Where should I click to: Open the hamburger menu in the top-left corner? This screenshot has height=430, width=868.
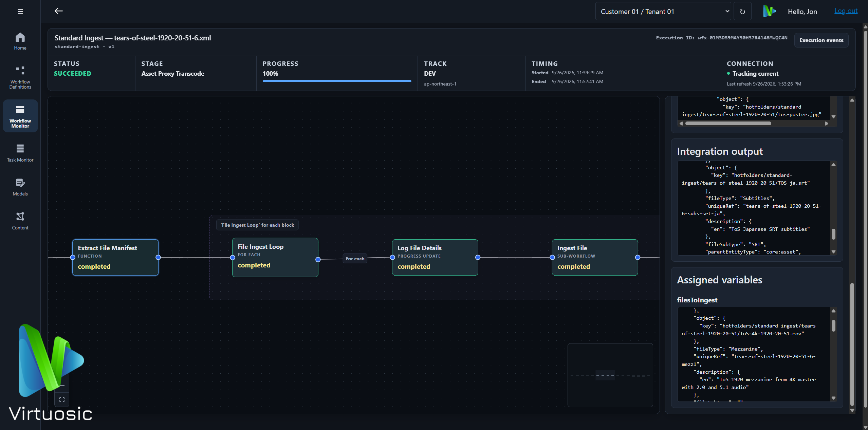coord(20,12)
